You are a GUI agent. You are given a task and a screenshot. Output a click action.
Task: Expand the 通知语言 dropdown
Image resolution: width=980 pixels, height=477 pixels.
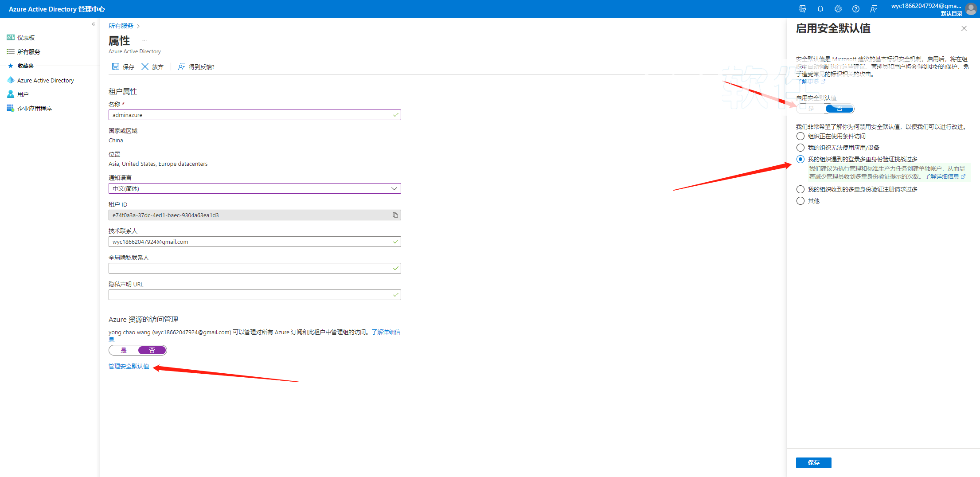[x=394, y=188]
